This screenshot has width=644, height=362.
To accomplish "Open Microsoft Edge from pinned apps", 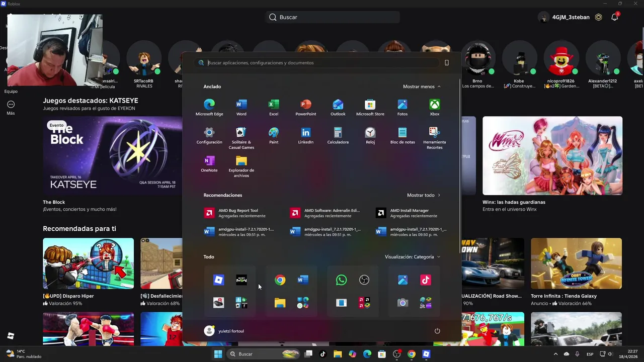I will 209,108.
